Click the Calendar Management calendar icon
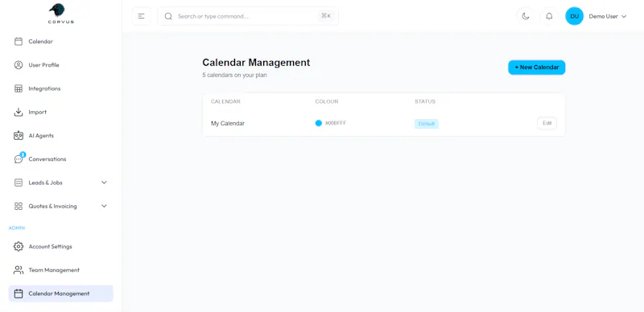Image resolution: width=644 pixels, height=312 pixels. point(19,294)
